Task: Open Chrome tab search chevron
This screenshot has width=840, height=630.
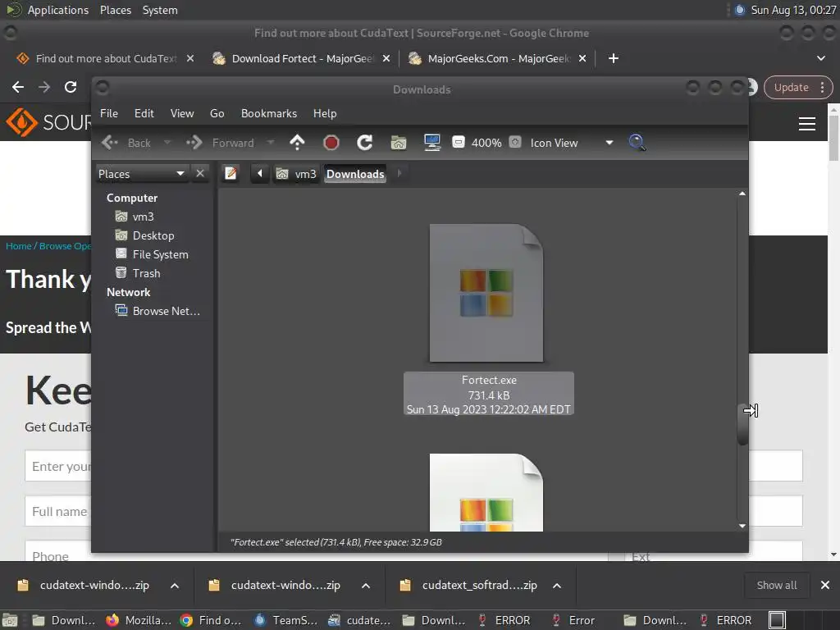Action: [820, 58]
